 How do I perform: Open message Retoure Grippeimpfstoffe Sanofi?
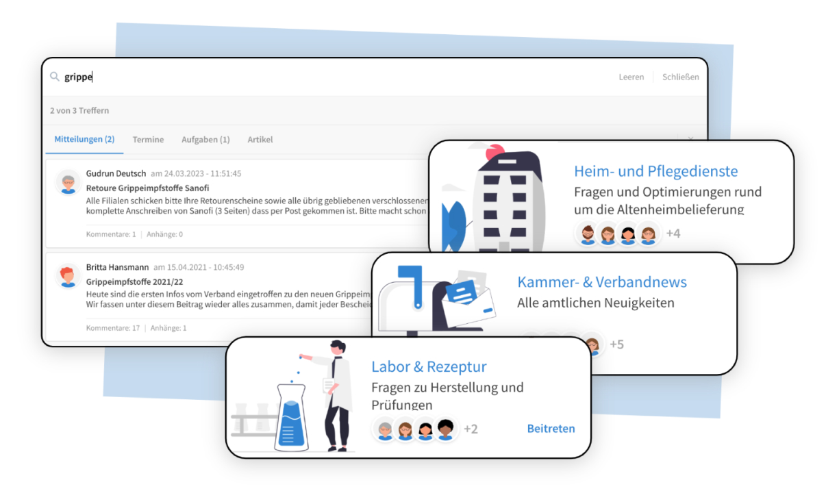[x=147, y=188]
